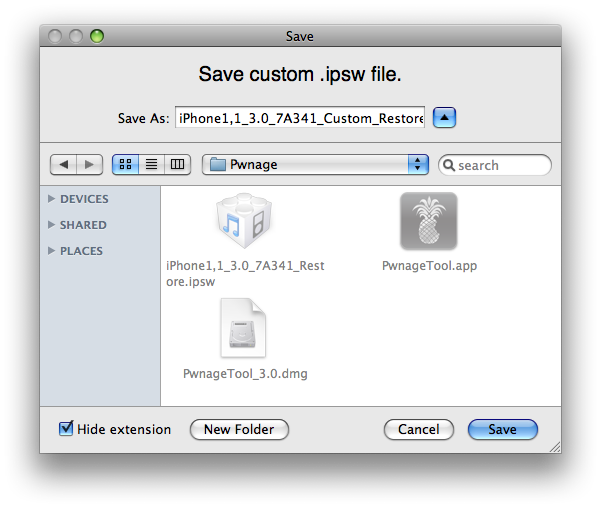This screenshot has width=601, height=508.
Task: Switch to list view mode
Action: [152, 165]
